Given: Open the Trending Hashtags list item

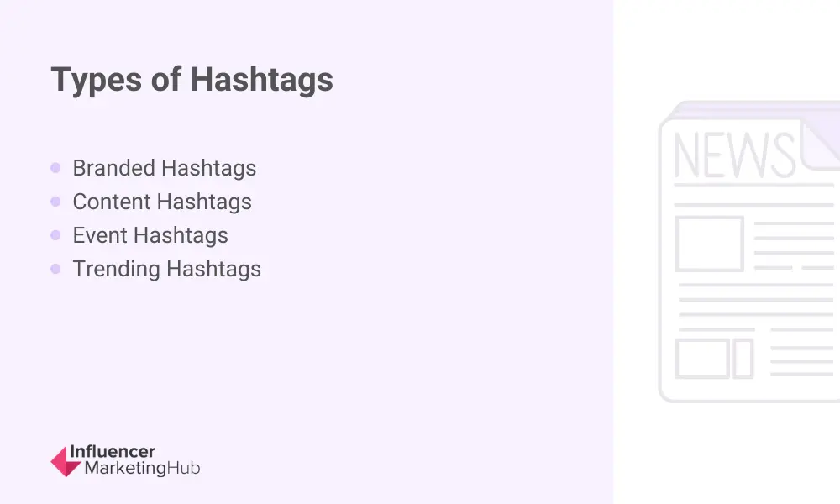Looking at the screenshot, I should point(167,269).
